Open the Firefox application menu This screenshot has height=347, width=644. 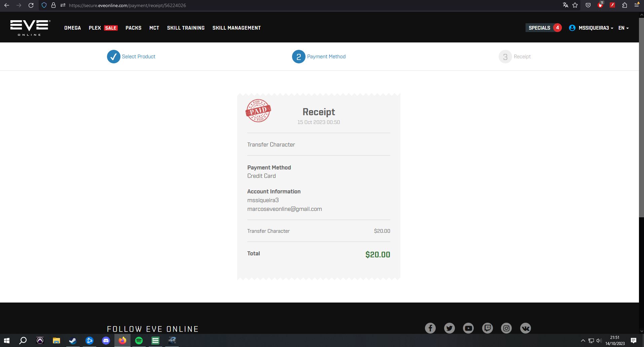[637, 5]
